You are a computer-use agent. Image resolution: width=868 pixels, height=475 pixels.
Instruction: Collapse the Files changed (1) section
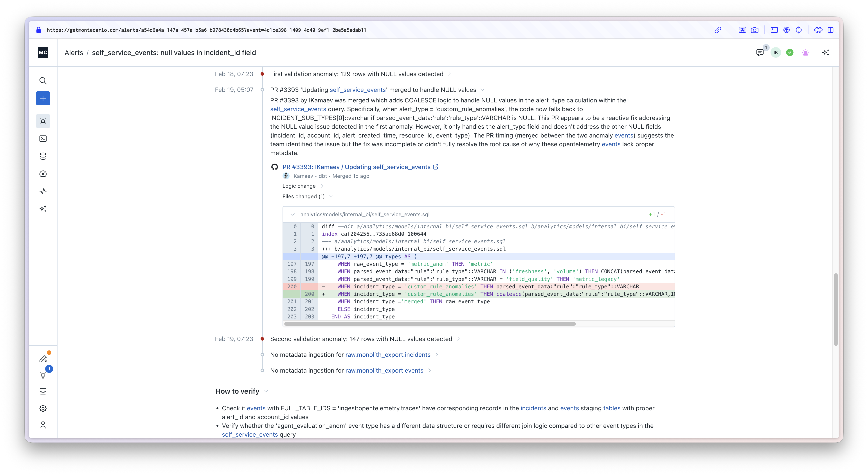(x=331, y=196)
